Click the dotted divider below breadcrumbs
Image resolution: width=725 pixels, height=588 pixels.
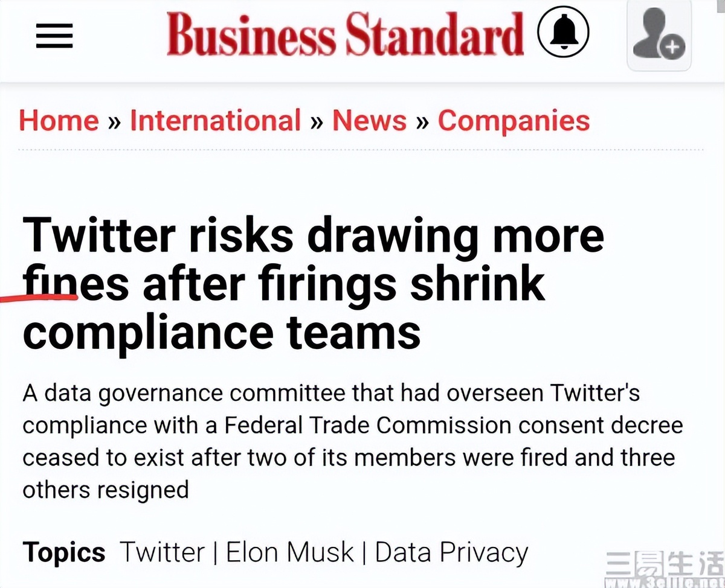[x=361, y=149]
